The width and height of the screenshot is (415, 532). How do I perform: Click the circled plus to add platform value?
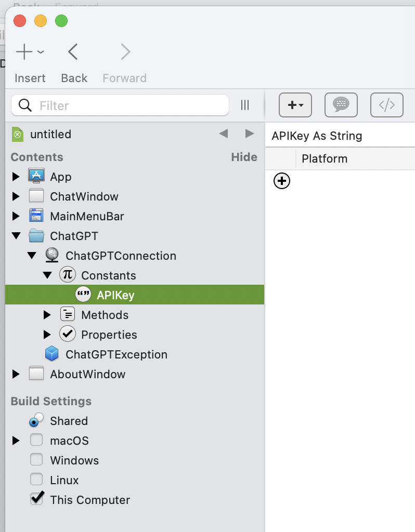pyautogui.click(x=282, y=181)
